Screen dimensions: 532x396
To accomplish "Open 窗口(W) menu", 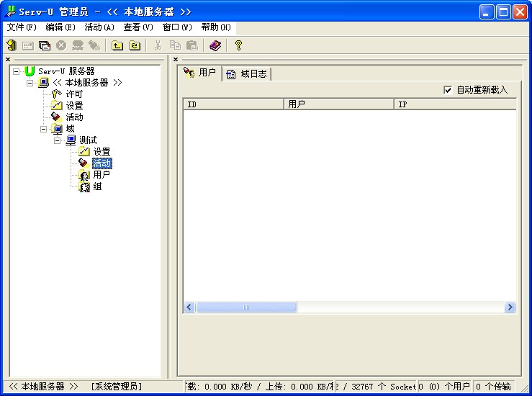I will [177, 27].
